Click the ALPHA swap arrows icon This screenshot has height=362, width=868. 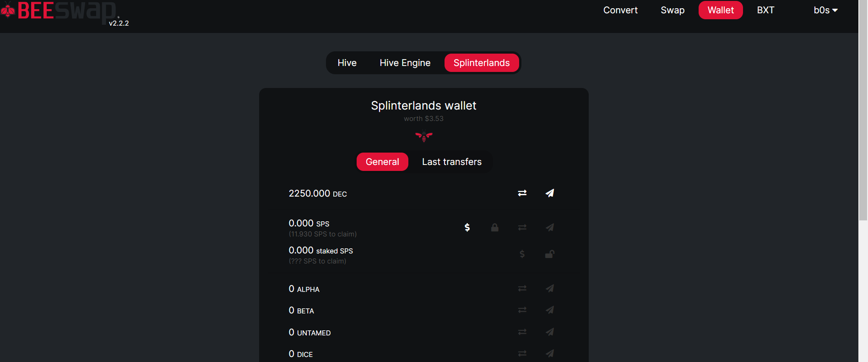522,288
